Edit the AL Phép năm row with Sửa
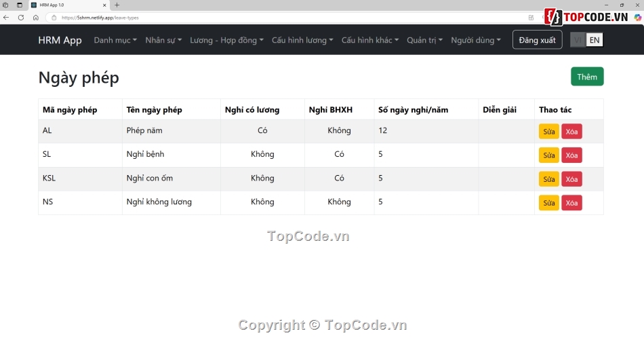The image size is (644, 342). (x=549, y=132)
